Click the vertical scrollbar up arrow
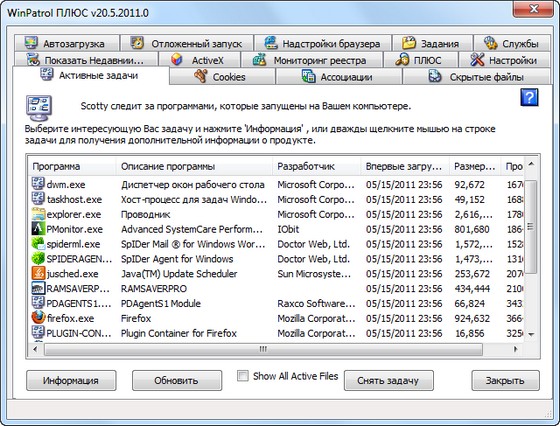560x426 pixels. (531, 164)
